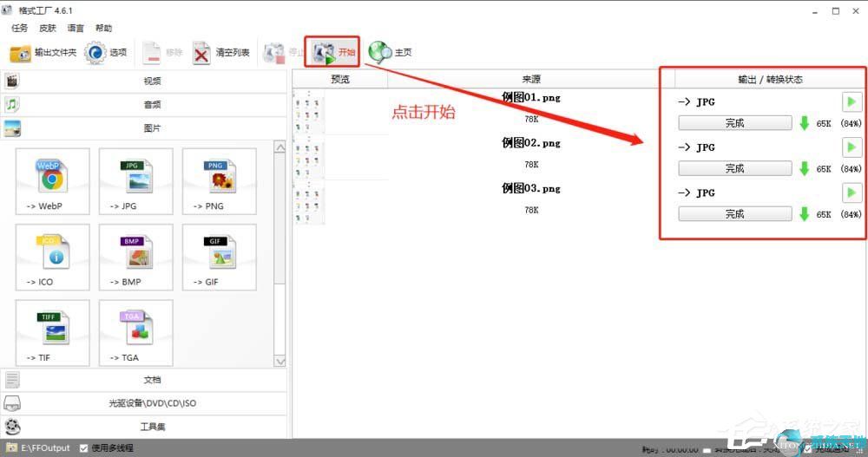Choose the -> TGA converter
Screen dimensions: 868x457
tap(135, 333)
